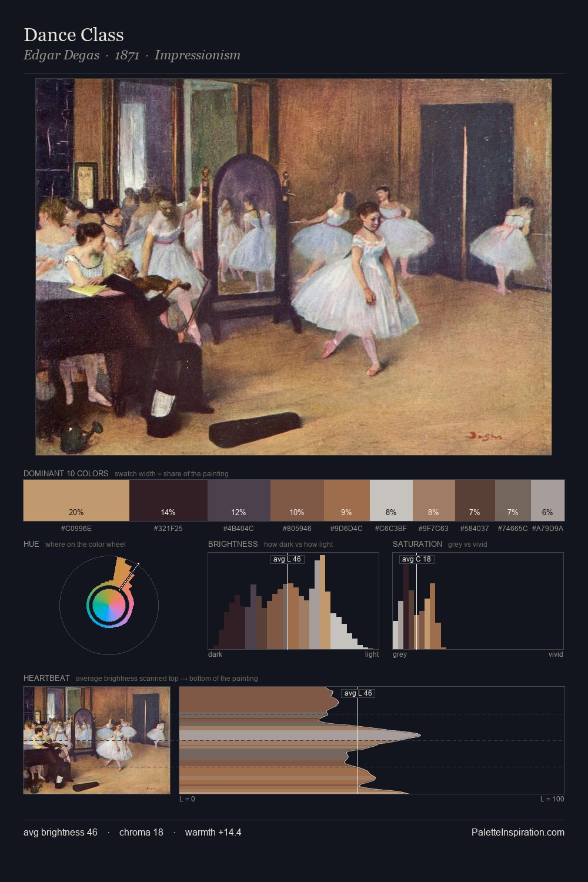Screen dimensions: 588x882
Task: Pick the #805946 brown swatch
Action: tap(297, 500)
